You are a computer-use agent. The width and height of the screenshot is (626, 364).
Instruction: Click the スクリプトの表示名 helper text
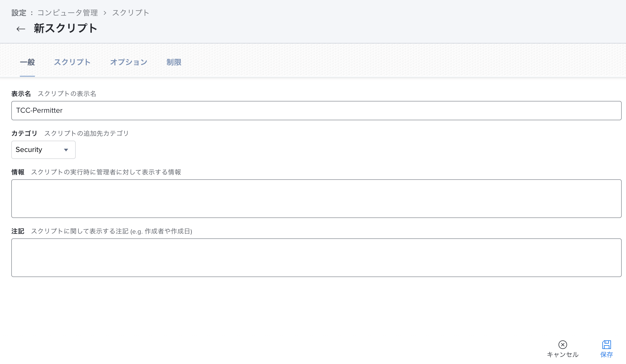(x=67, y=94)
